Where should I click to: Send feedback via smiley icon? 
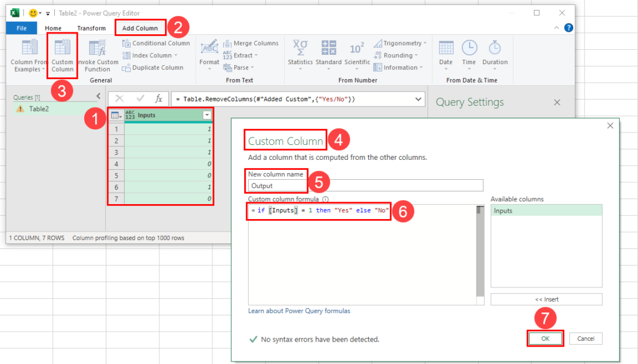(33, 13)
